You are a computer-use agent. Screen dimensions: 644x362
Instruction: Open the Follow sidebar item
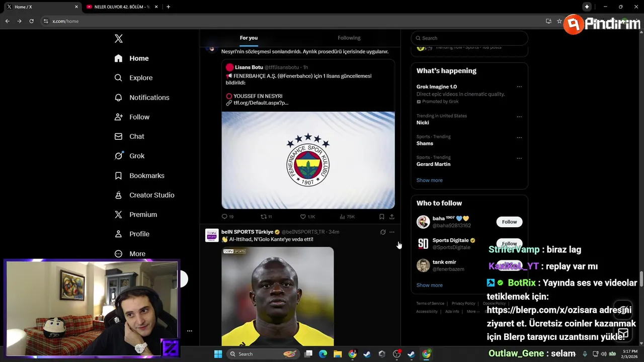tap(132, 117)
